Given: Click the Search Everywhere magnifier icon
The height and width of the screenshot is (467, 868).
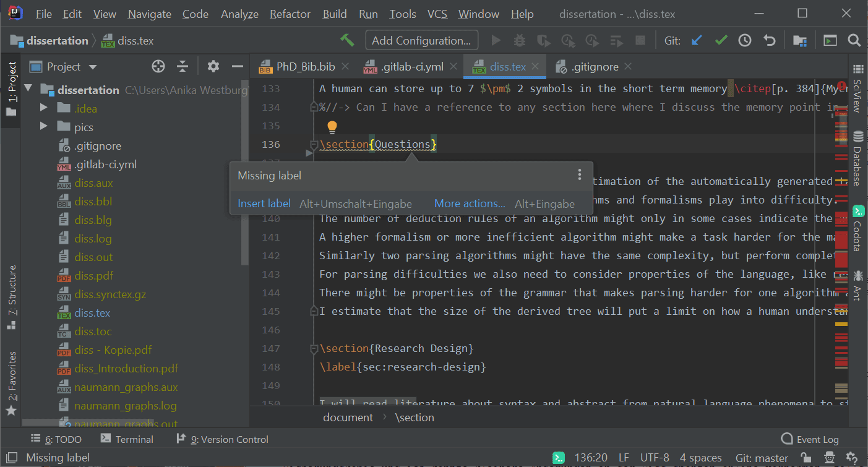Looking at the screenshot, I should point(854,40).
